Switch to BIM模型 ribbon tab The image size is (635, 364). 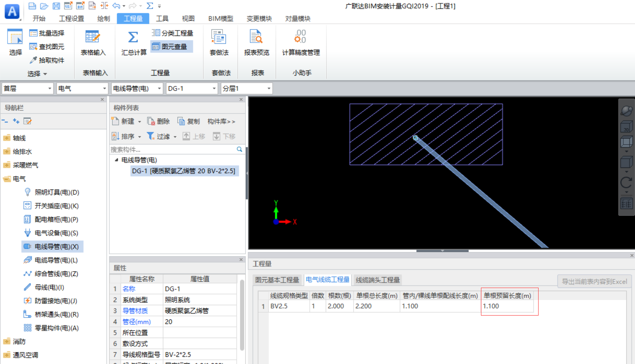tap(220, 18)
